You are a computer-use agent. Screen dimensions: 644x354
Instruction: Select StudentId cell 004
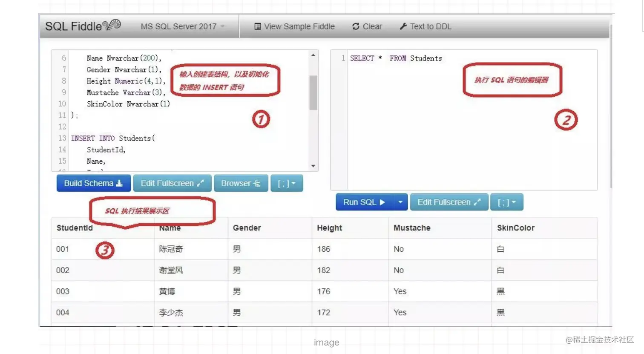63,313
